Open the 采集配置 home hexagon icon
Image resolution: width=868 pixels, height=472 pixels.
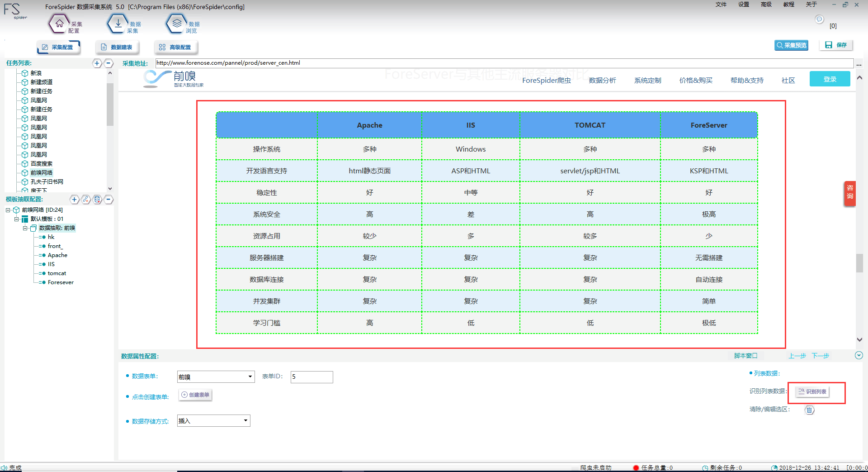[x=59, y=24]
